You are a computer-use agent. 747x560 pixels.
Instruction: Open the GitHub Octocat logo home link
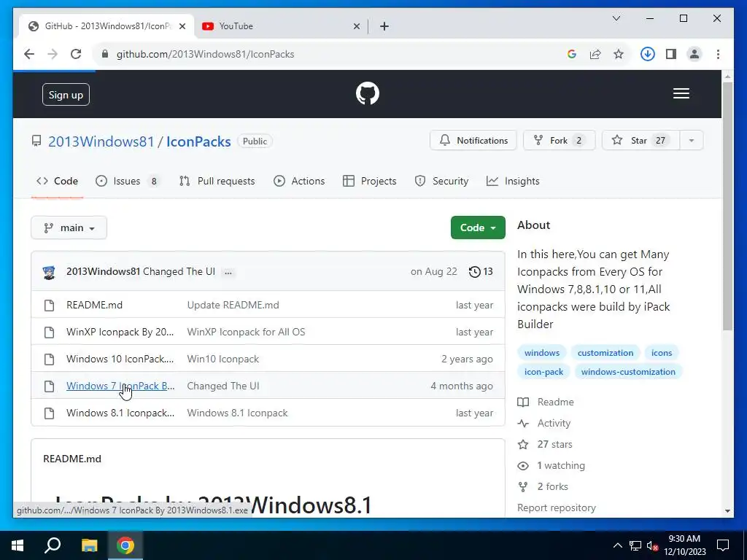(x=368, y=93)
